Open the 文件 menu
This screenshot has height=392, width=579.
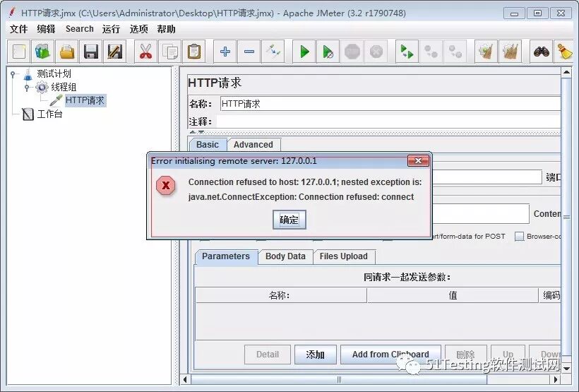click(18, 29)
